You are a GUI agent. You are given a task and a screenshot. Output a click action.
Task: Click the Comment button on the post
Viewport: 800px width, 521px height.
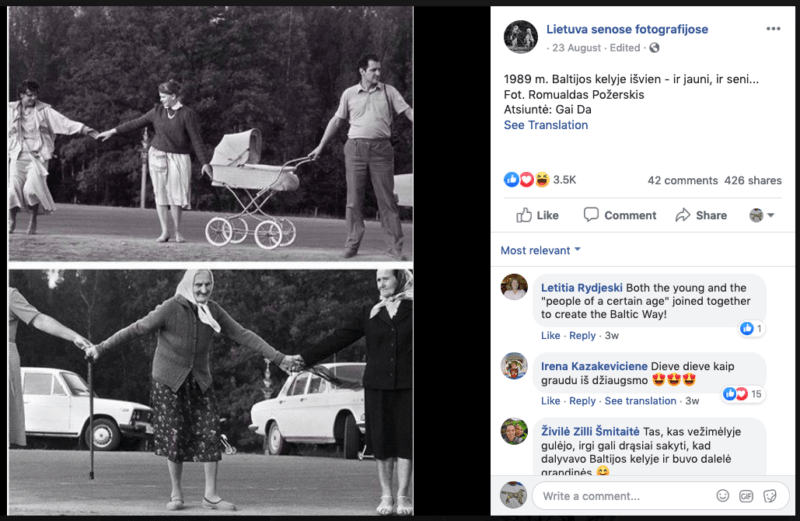[620, 215]
